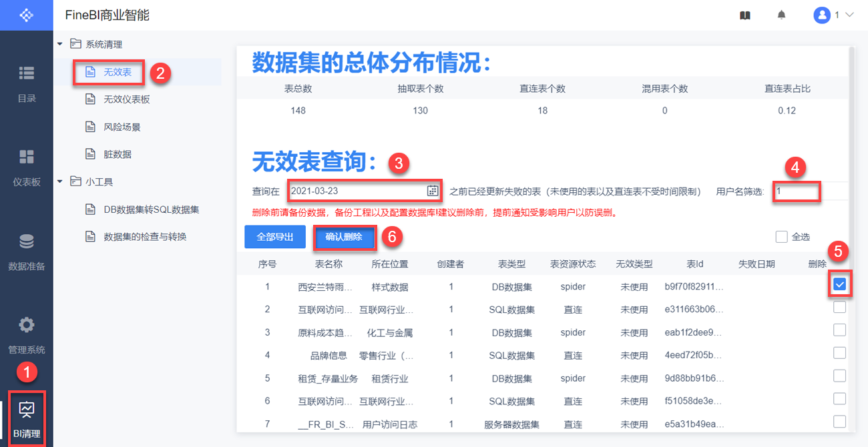Select DB数据集转SQL数据集 tool item

coord(152,209)
